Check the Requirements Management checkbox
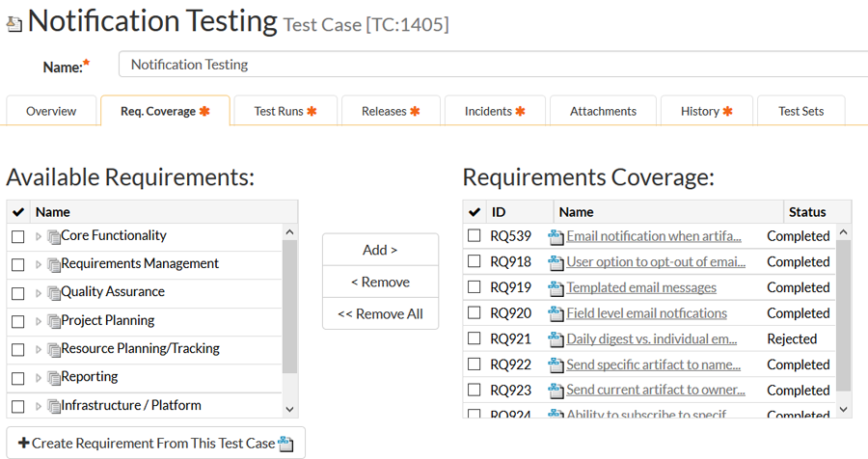 tap(17, 264)
